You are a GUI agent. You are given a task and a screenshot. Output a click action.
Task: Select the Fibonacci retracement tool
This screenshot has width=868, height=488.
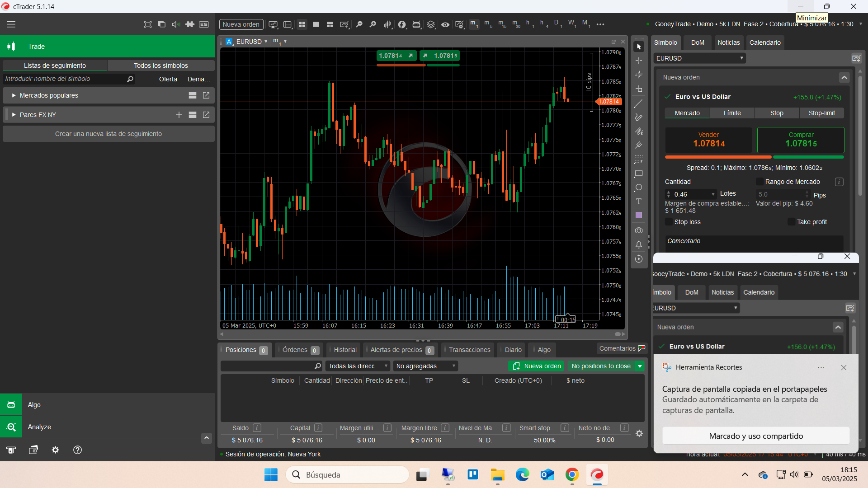[x=639, y=160]
